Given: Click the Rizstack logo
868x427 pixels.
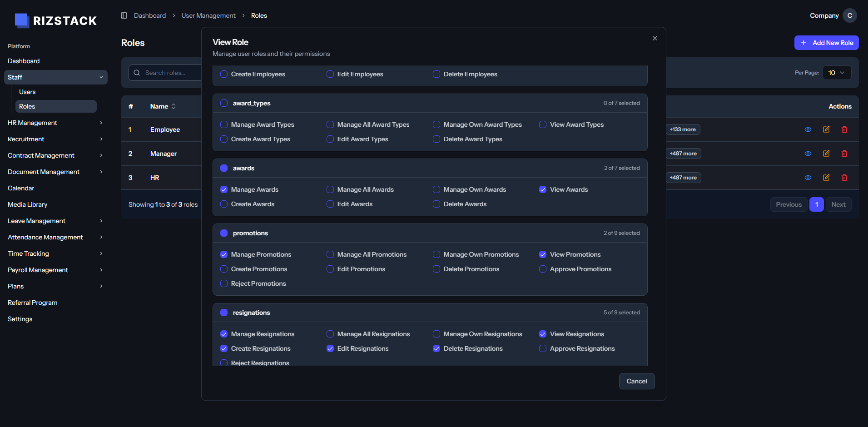Looking at the screenshot, I should [55, 20].
